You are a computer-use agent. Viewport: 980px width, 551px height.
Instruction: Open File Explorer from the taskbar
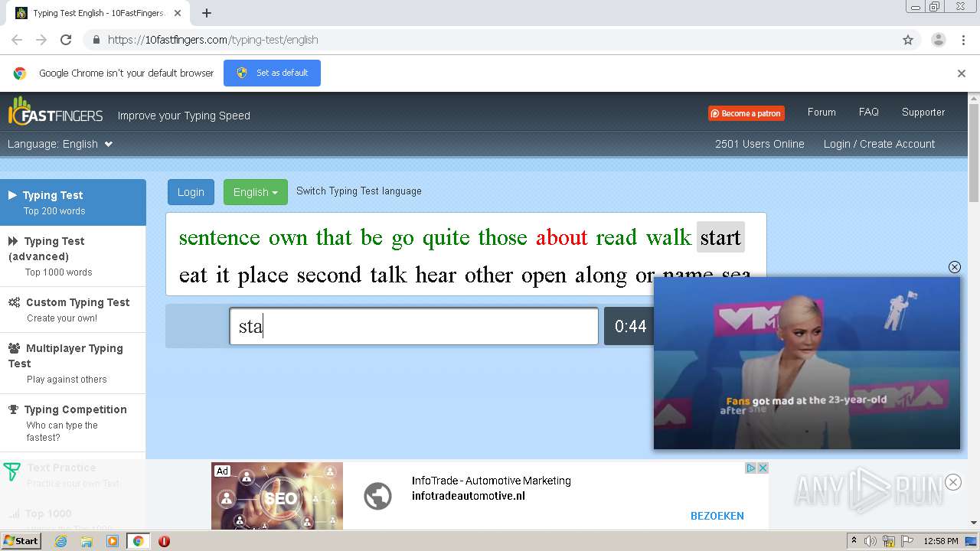pos(87,541)
